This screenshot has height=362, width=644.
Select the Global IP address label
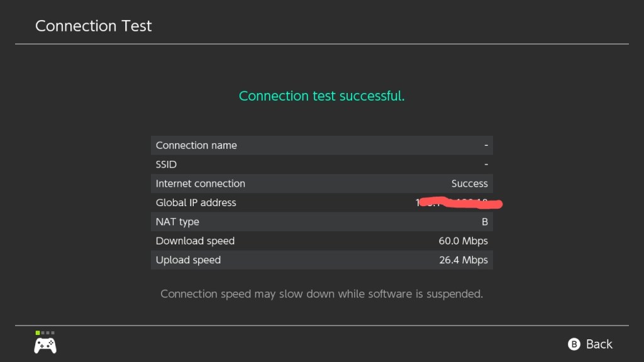click(x=196, y=202)
